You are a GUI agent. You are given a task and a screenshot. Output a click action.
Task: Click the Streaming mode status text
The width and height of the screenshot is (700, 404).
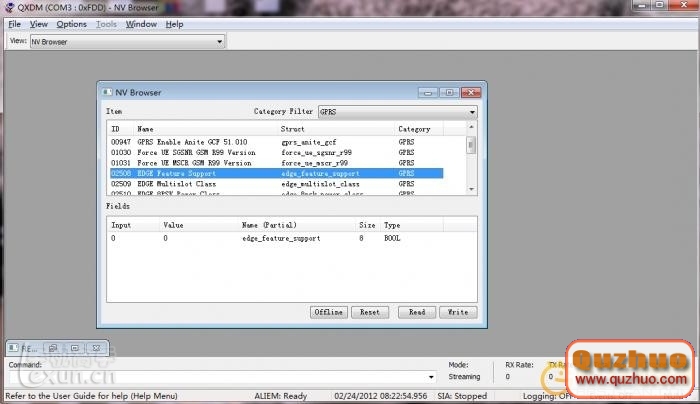464,377
